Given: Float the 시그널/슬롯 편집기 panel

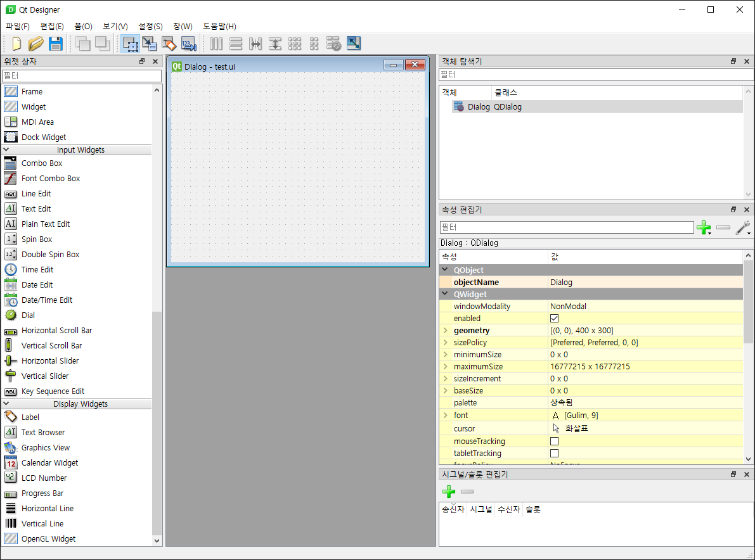Looking at the screenshot, I should (x=733, y=474).
